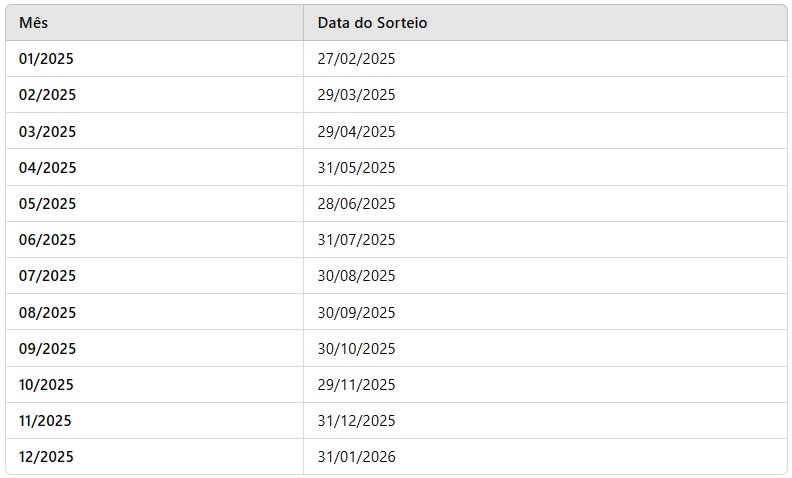This screenshot has width=792, height=478.
Task: Click the draw date 31/12/2025
Action: 356,421
